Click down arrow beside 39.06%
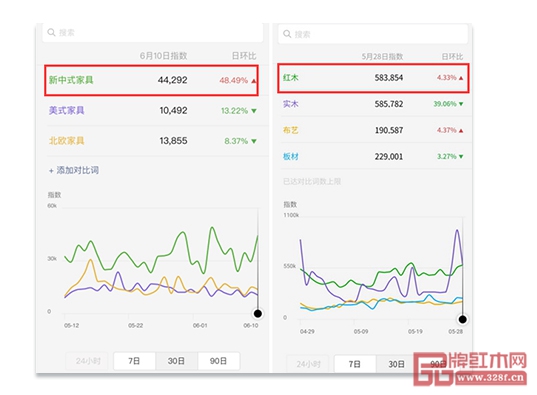 [x=461, y=104]
